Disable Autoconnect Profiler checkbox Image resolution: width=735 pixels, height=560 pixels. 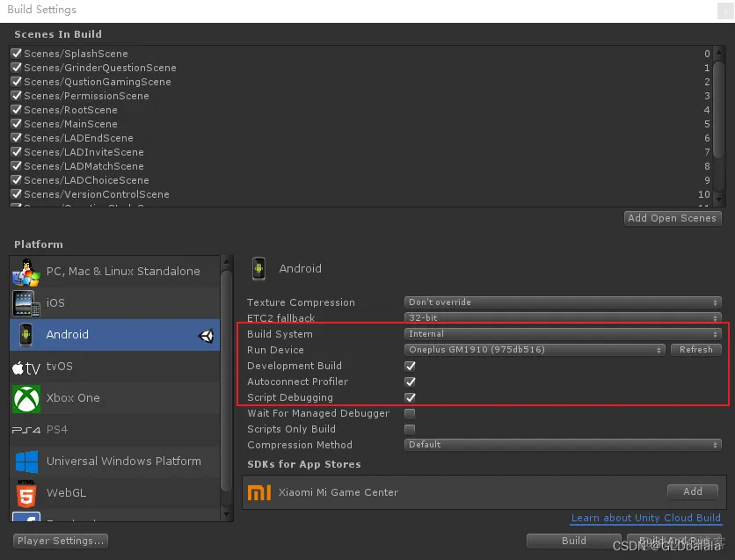coord(411,382)
